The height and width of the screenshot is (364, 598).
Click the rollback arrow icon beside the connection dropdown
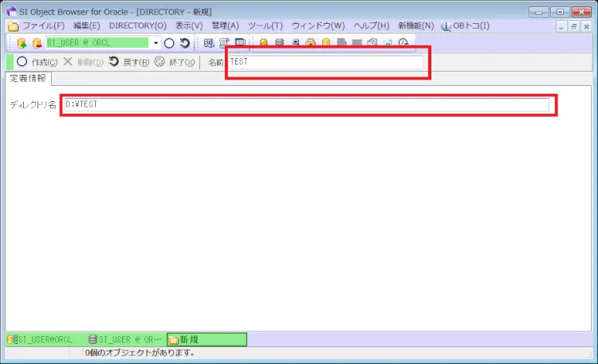[x=184, y=43]
